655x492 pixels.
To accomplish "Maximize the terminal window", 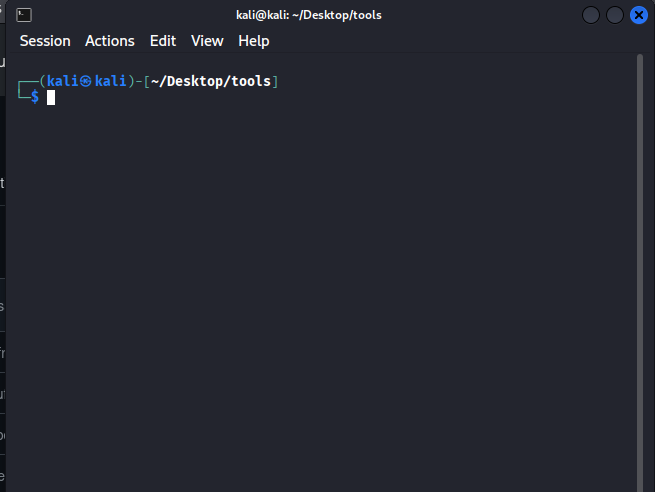I will coord(615,15).
